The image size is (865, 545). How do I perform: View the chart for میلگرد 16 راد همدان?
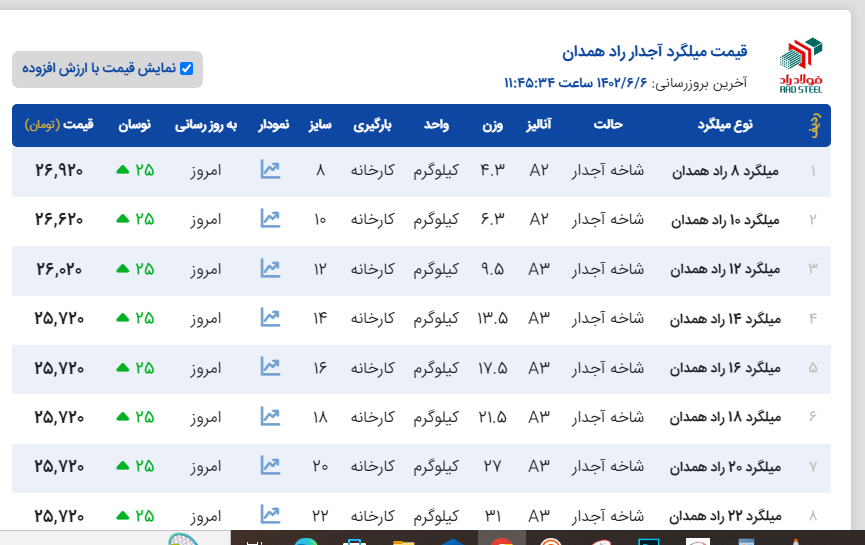[x=270, y=366]
